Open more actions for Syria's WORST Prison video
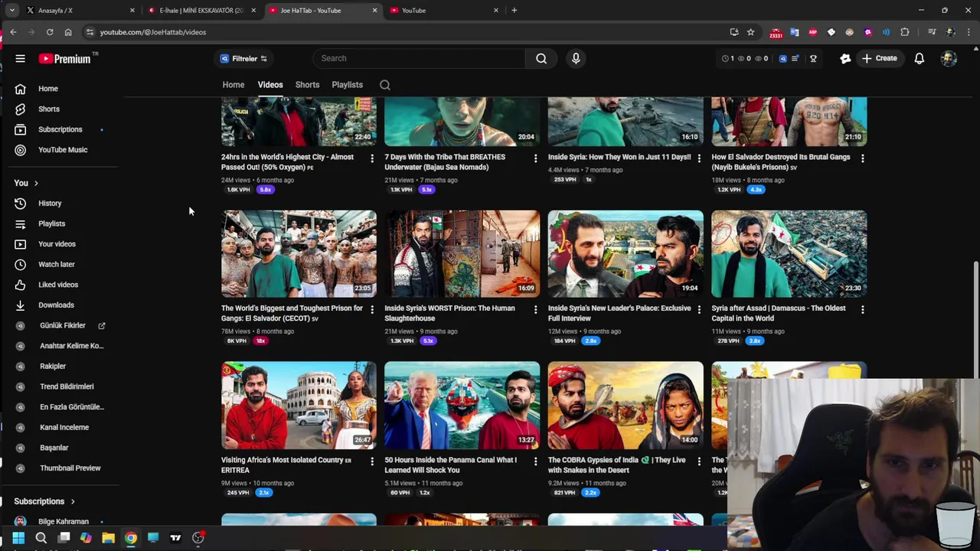The width and height of the screenshot is (980, 551). click(x=535, y=310)
